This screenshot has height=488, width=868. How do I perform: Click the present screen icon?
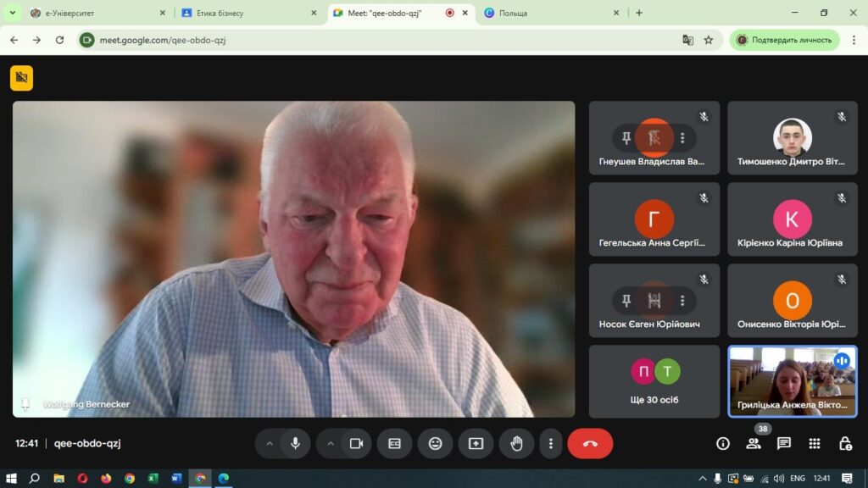(476, 443)
